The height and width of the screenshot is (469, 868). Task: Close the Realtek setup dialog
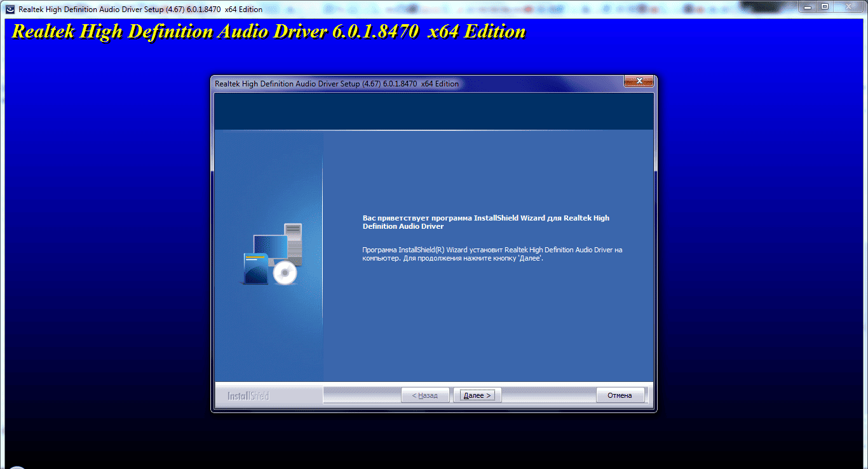point(639,81)
